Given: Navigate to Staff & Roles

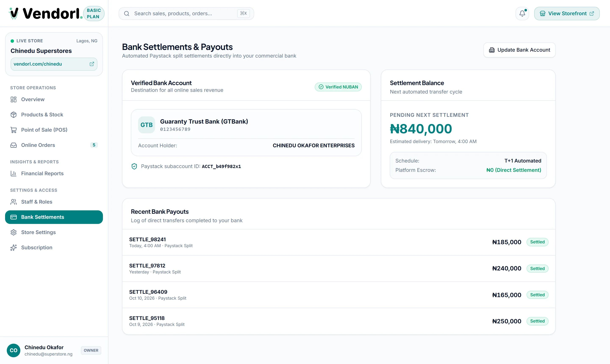Looking at the screenshot, I should pyautogui.click(x=54, y=202).
